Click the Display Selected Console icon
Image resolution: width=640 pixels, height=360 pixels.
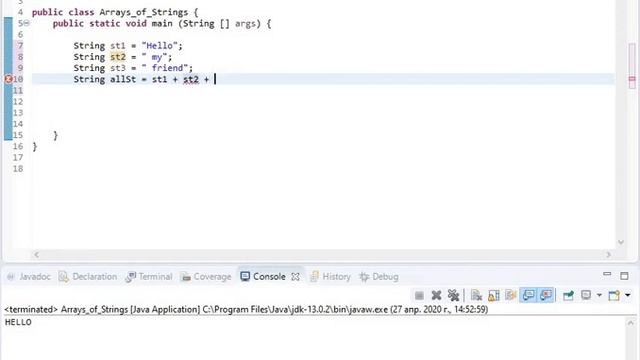click(x=586, y=295)
